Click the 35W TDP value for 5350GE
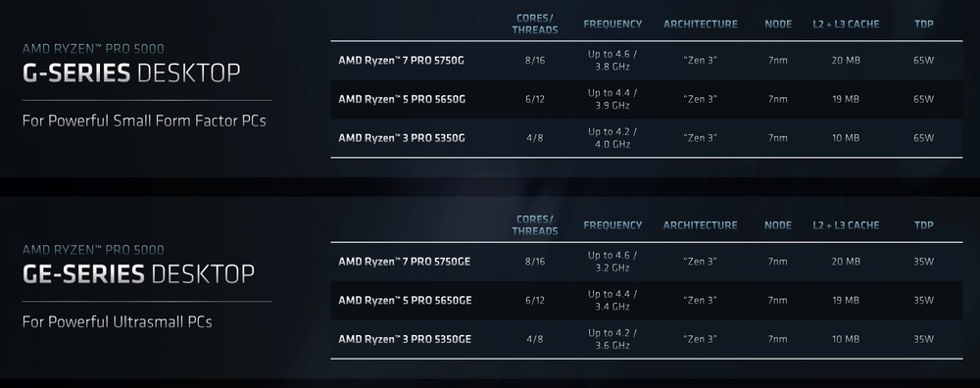Screen dimensions: 980x388 click(924, 339)
